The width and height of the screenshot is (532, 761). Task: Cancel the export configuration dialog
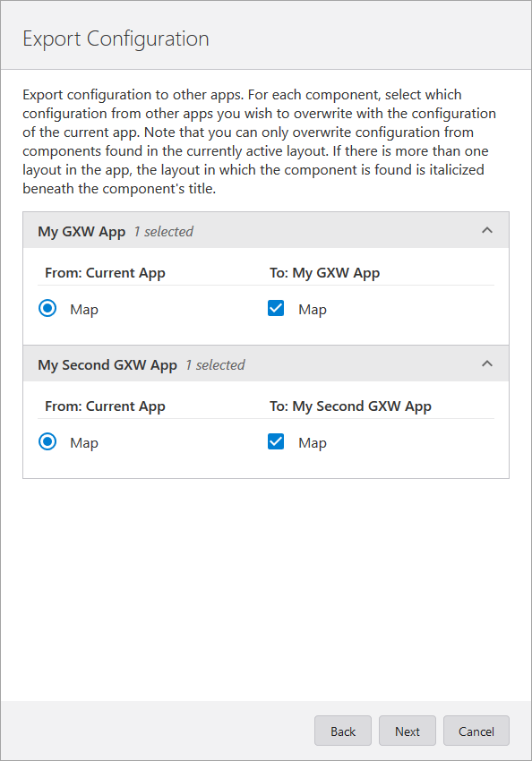[x=476, y=731]
